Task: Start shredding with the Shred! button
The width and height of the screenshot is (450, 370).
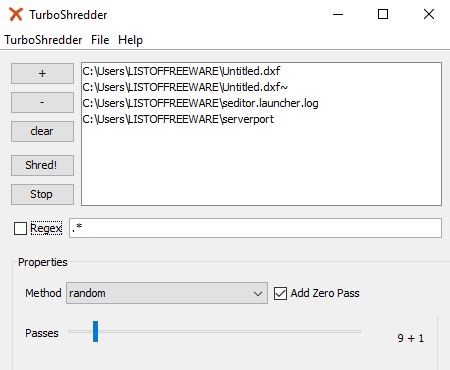Action: [42, 165]
